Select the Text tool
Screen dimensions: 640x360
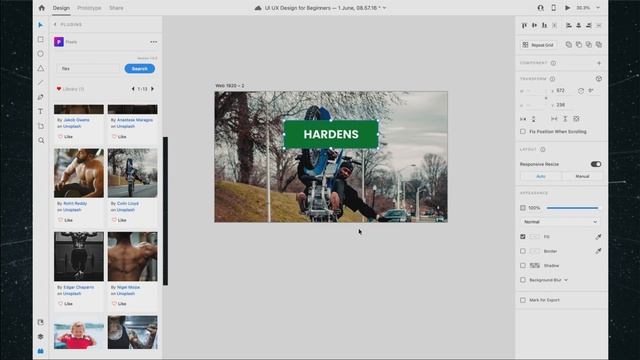coord(40,111)
